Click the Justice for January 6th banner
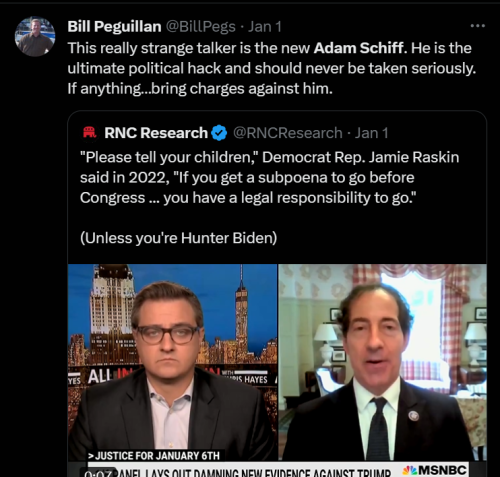The height and width of the screenshot is (477, 500). [154, 456]
